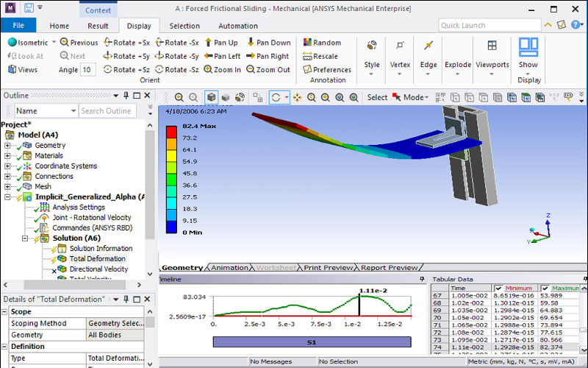The width and height of the screenshot is (588, 368).
Task: Open the Views manager
Action: pyautogui.click(x=23, y=69)
